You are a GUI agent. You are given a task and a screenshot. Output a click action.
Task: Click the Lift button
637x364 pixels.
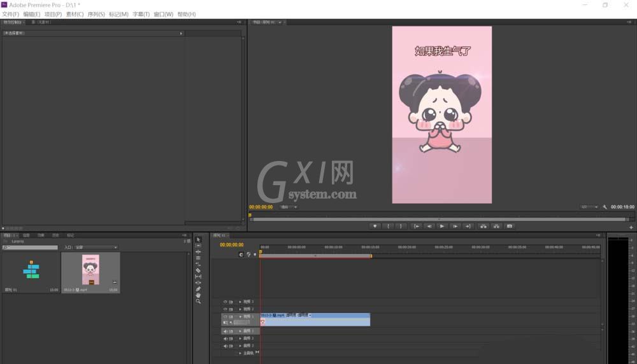(x=483, y=227)
